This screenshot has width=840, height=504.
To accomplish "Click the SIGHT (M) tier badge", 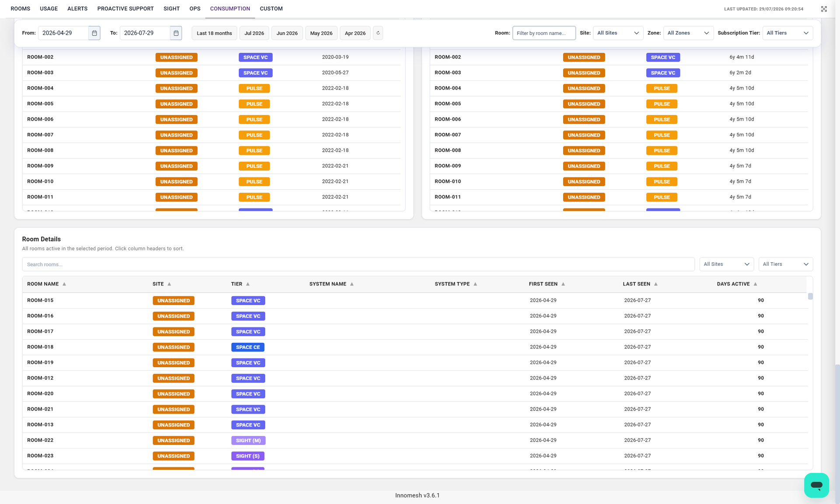I will [248, 441].
